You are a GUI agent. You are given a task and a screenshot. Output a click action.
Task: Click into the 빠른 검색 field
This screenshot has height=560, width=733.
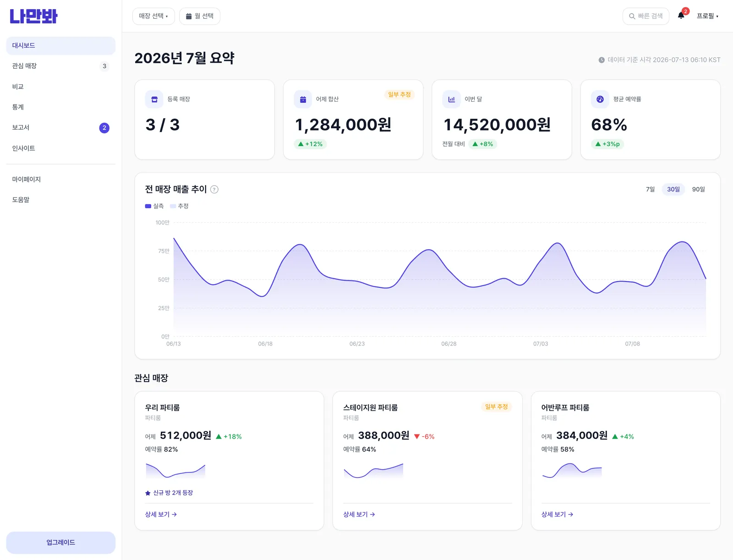(646, 16)
